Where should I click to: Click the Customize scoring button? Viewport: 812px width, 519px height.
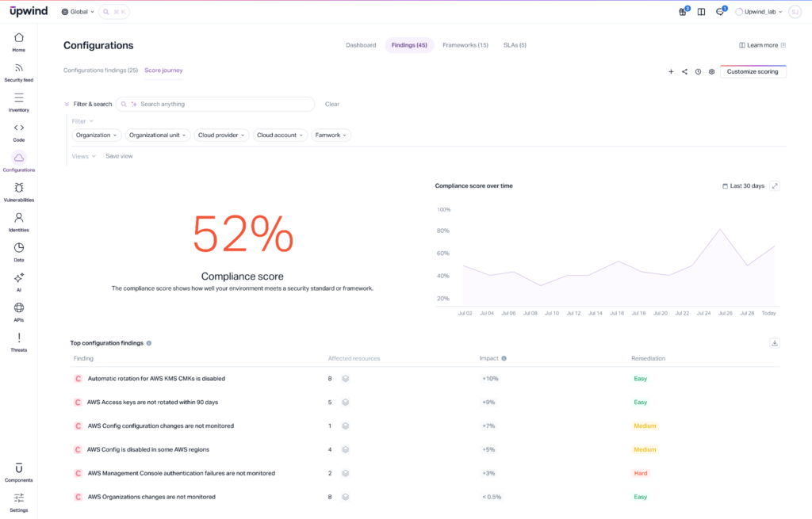[x=753, y=71]
